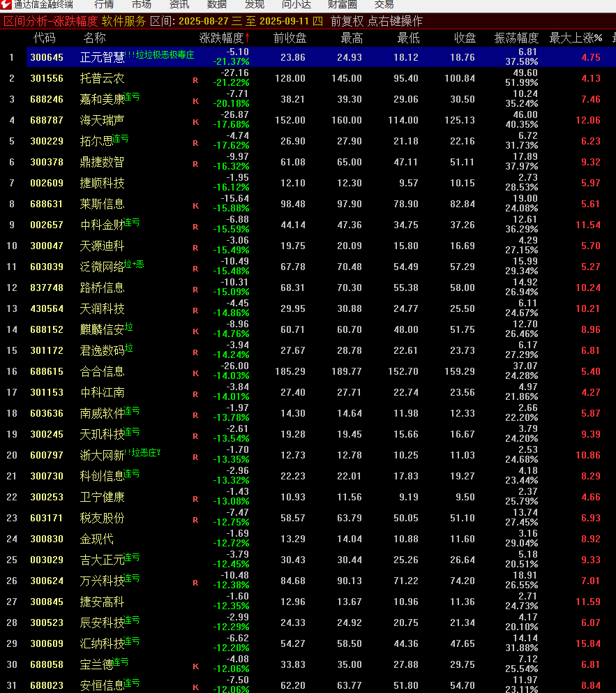The image size is (616, 693).
Task: Select stock name 辰安科技
Action: coord(102,623)
